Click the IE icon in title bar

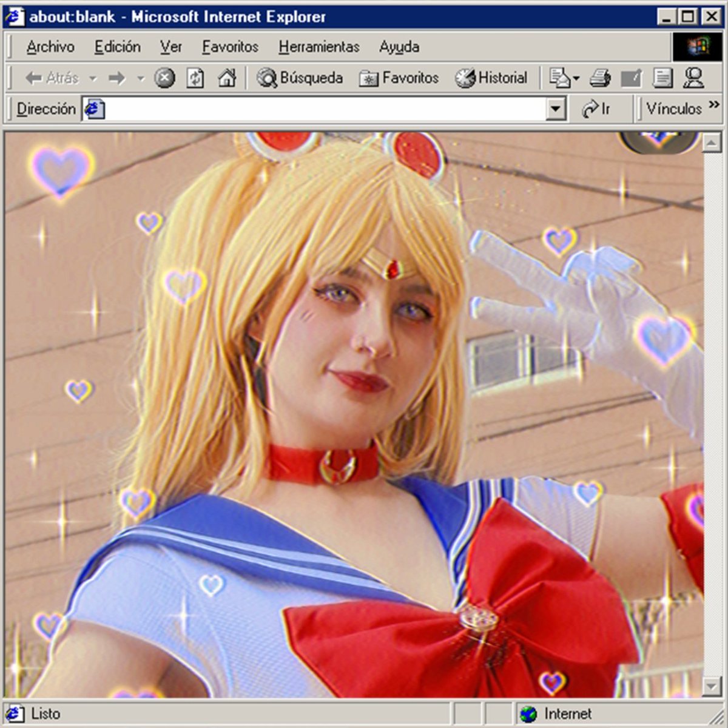pyautogui.click(x=15, y=16)
